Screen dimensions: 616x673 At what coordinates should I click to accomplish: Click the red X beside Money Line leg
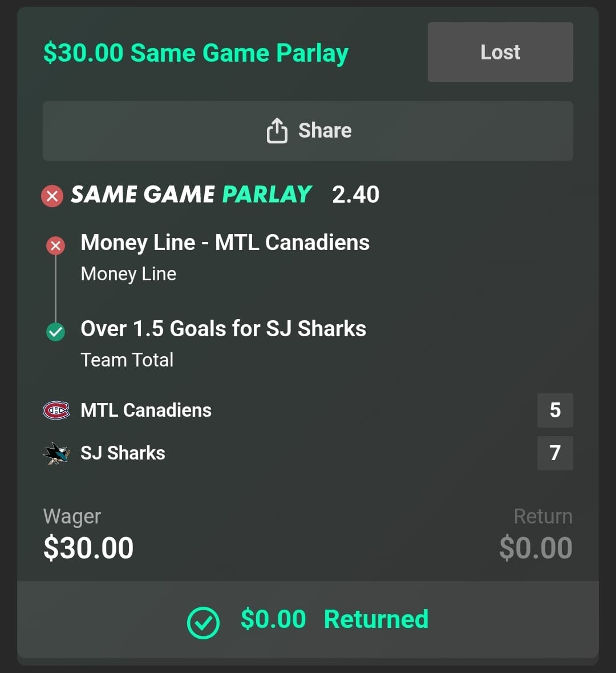(x=55, y=245)
